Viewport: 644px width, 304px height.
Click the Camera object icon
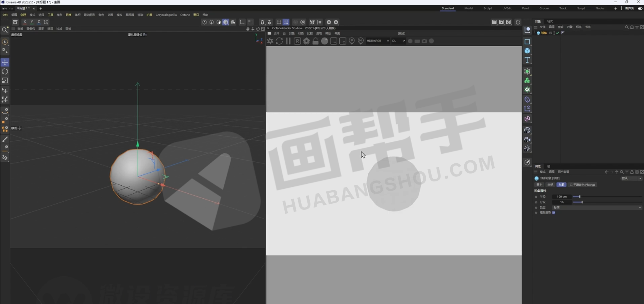[x=527, y=140]
